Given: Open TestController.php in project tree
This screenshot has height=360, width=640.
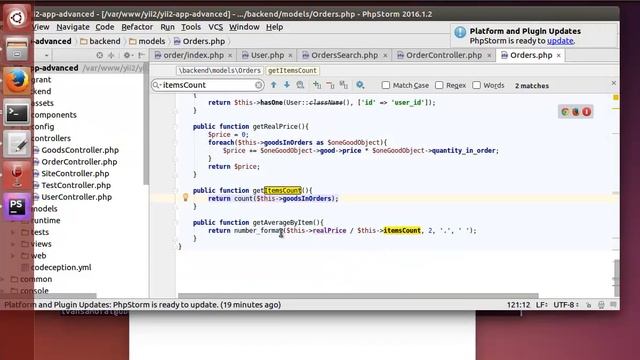Looking at the screenshot, I should pos(76,185).
